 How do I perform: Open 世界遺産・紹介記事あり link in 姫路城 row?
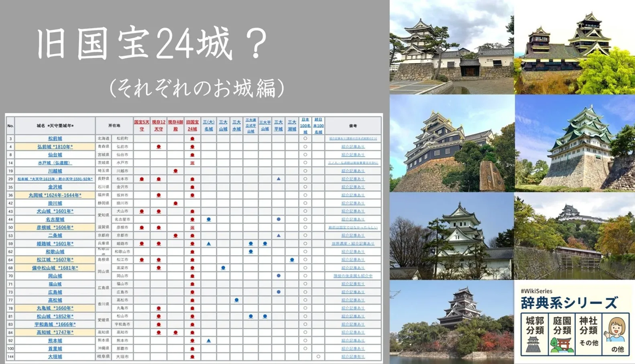pos(353,243)
